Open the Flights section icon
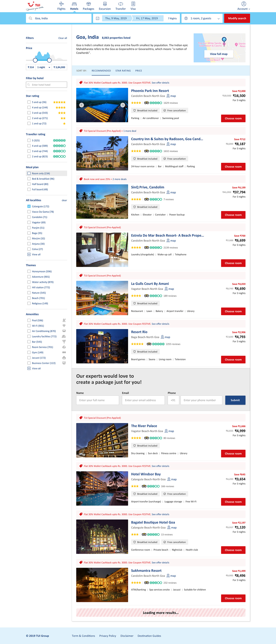The height and width of the screenshot is (644, 276). pos(61,4)
